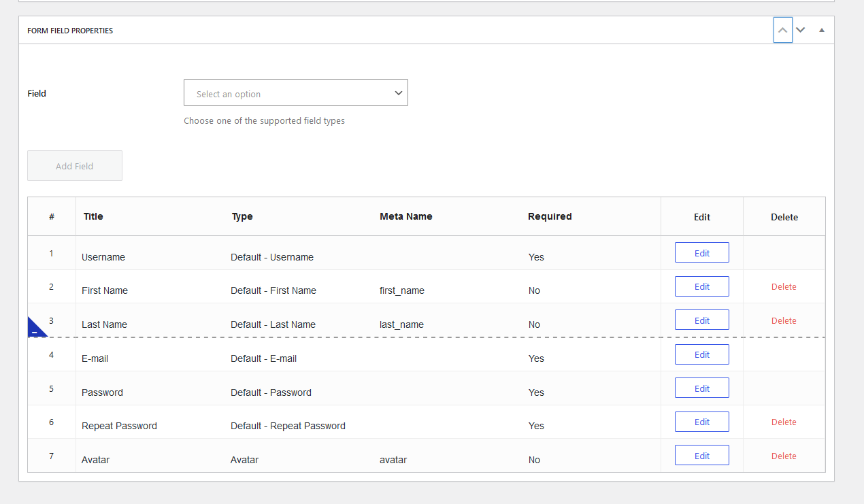Click 'Default - Repeat Password' type cell
864x504 pixels.
coord(288,426)
